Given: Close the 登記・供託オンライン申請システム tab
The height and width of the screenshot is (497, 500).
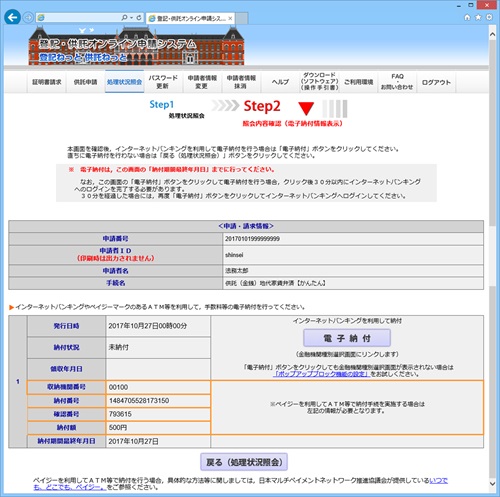Looking at the screenshot, I should coord(230,18).
